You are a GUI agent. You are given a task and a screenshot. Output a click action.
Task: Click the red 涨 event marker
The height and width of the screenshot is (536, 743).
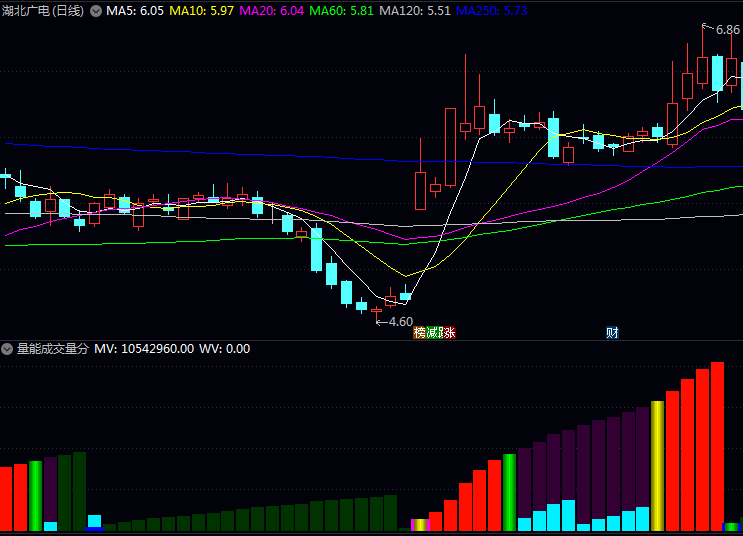(x=449, y=333)
